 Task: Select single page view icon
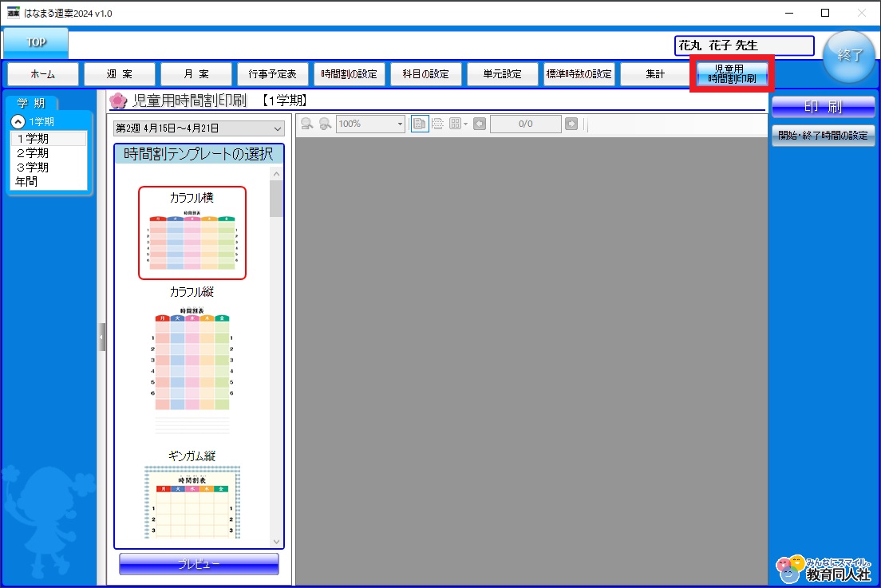[x=420, y=124]
